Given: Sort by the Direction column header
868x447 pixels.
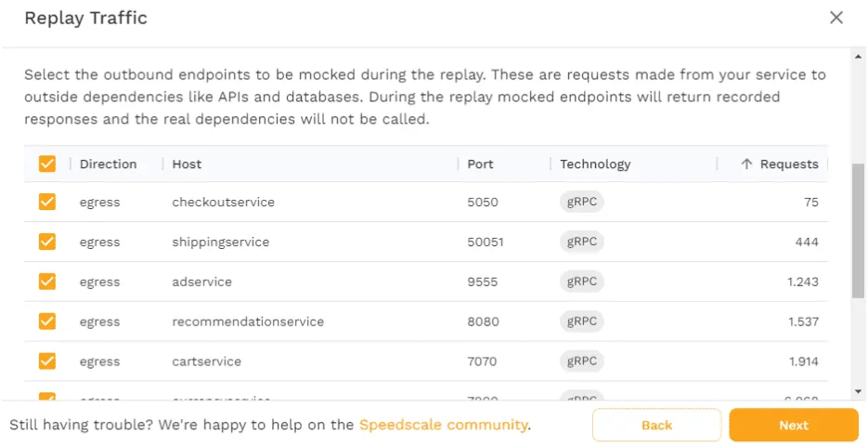Looking at the screenshot, I should [108, 164].
